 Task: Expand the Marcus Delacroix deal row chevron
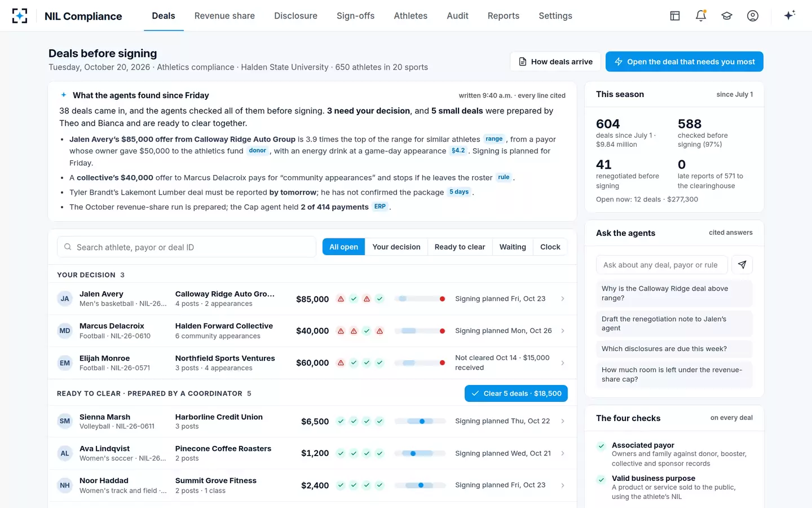point(563,331)
